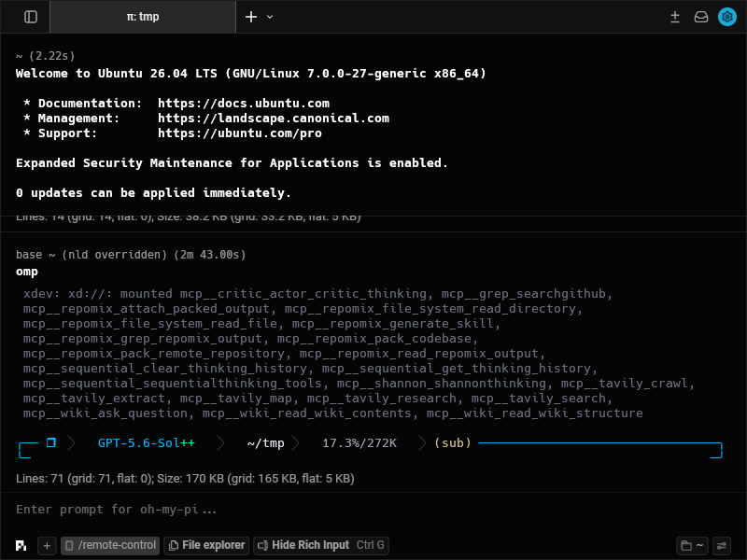Click the small square icon in the prompt bar

[51, 442]
